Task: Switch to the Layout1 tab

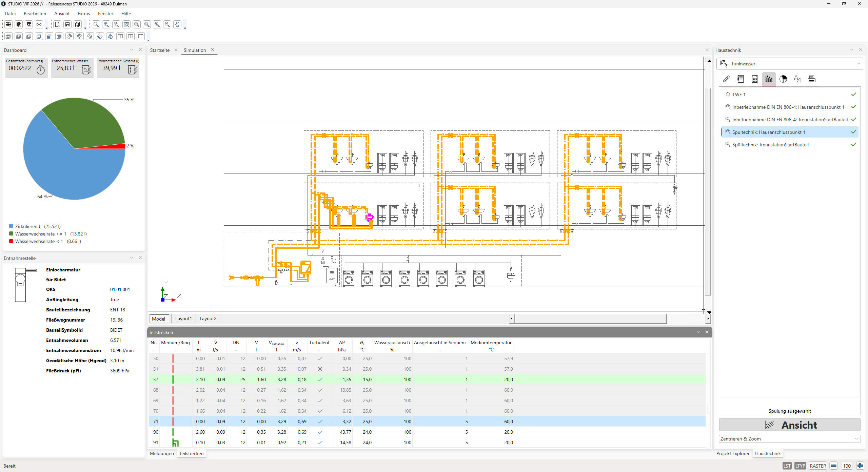Action: (183, 319)
